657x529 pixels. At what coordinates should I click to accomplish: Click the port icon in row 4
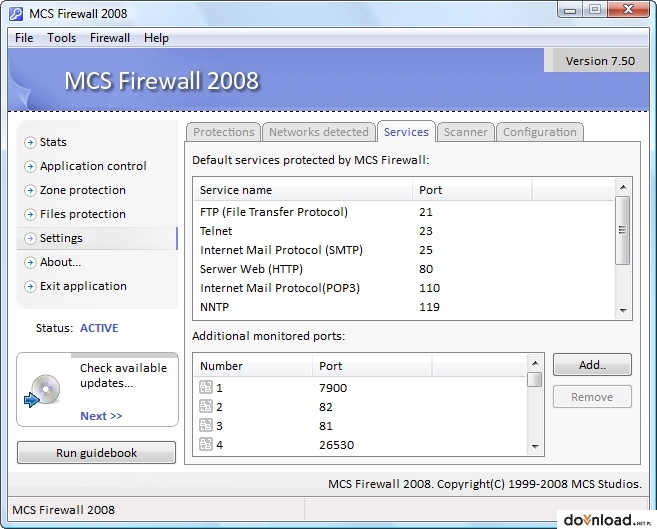(x=206, y=444)
